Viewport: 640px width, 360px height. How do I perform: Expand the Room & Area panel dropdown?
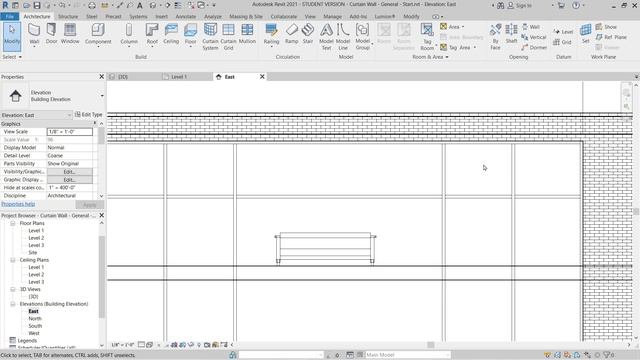[430, 57]
